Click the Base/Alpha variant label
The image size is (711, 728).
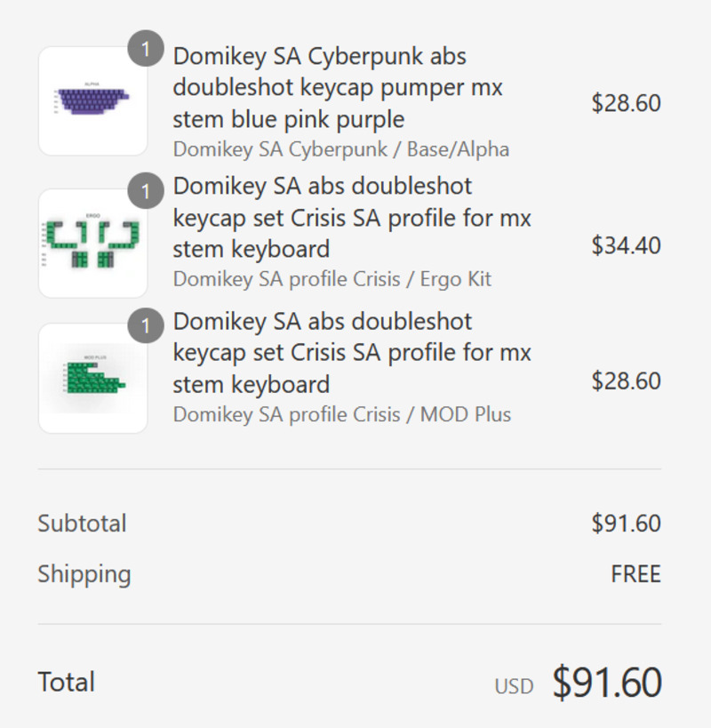coord(342,151)
